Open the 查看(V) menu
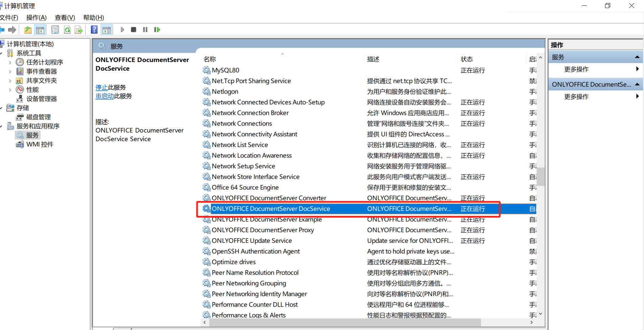 (x=65, y=18)
